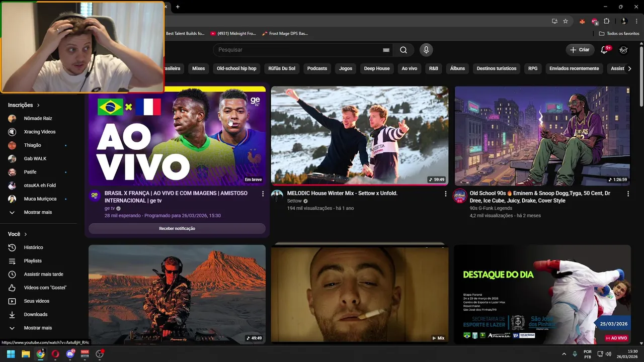Open Windows Start menu
The image size is (644, 362).
pyautogui.click(x=11, y=354)
